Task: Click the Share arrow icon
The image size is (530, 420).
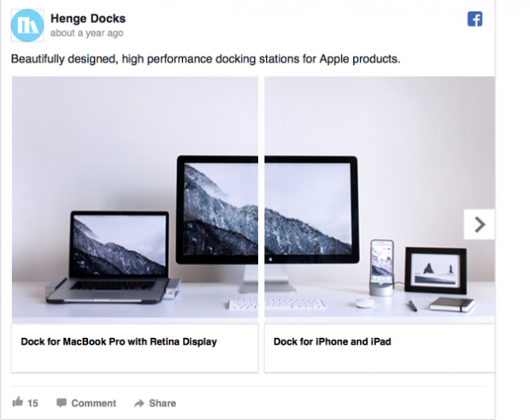Action: 139,403
